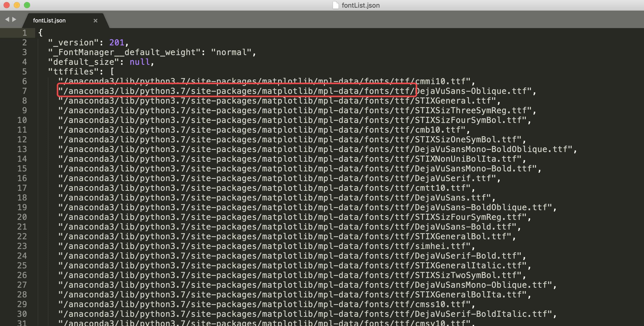This screenshot has width=644, height=326.
Task: Click the previous tab left arrow
Action: [7, 19]
